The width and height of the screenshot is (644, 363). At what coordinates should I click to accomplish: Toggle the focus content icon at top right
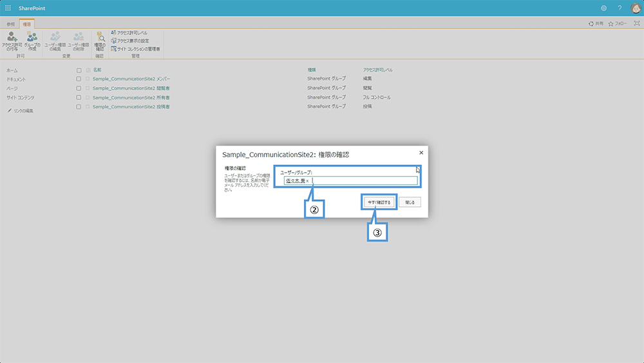[x=637, y=23]
